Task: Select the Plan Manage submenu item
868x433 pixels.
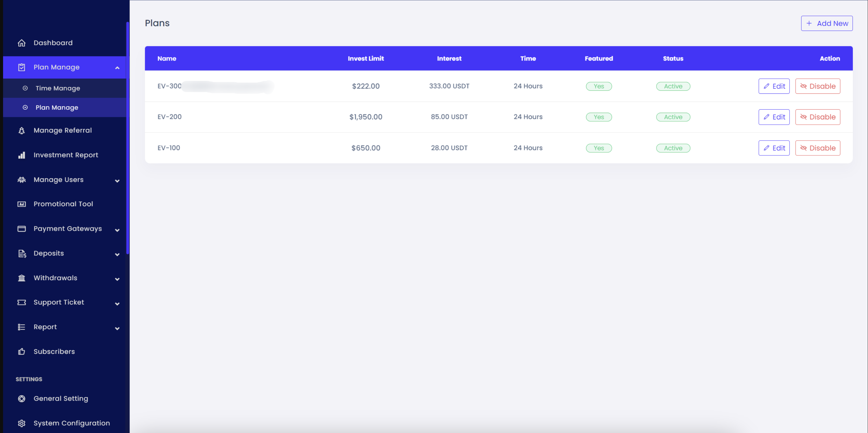Action: point(56,107)
